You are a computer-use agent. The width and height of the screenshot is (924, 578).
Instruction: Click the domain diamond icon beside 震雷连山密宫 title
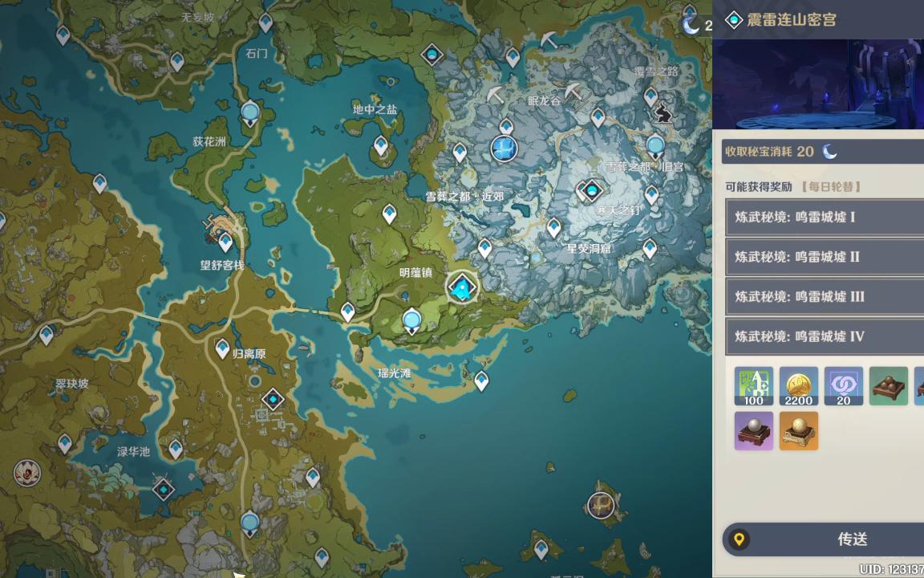(734, 20)
